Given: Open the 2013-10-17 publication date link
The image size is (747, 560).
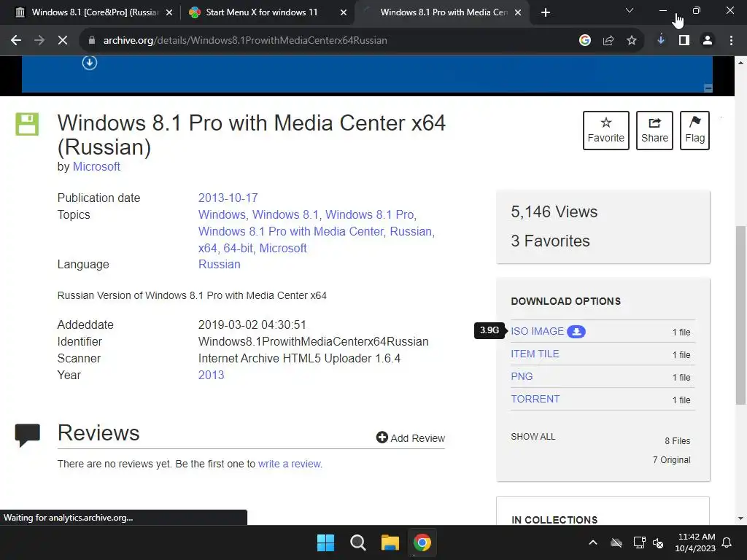Looking at the screenshot, I should click(x=228, y=198).
